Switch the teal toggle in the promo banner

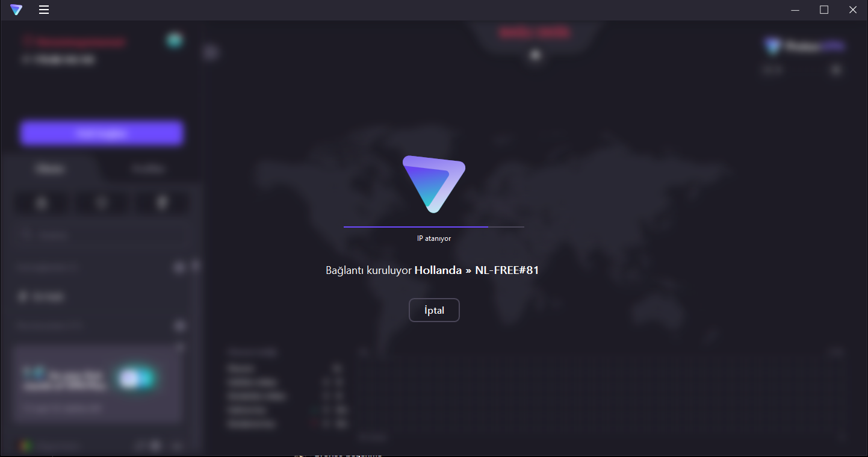click(137, 378)
